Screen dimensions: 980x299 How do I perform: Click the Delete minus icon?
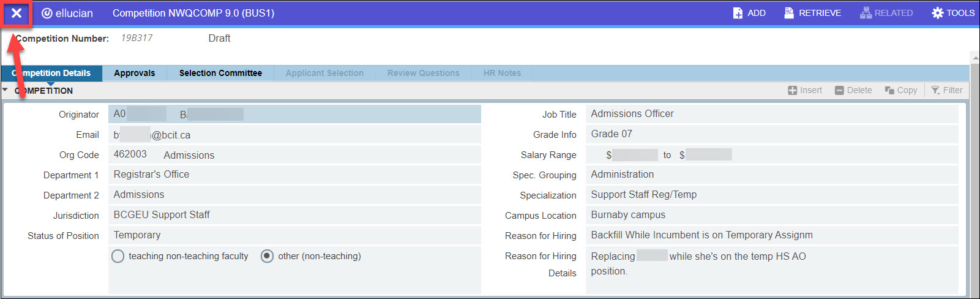tap(839, 90)
